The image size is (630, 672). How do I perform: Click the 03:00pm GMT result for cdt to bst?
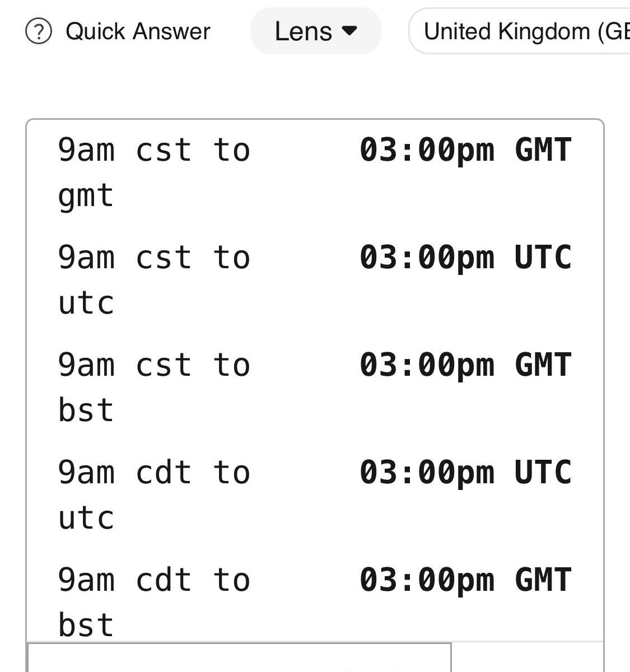coord(465,581)
